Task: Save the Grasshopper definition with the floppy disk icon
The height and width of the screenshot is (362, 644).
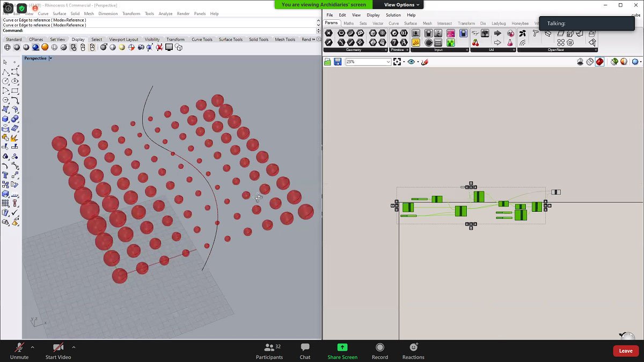Action: point(338,62)
